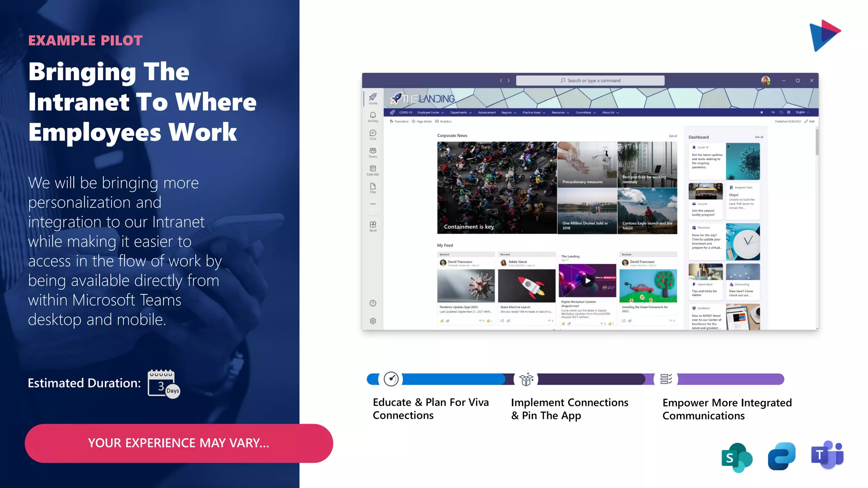The height and width of the screenshot is (488, 868).
Task: Show more apps via the ellipsis
Action: (x=373, y=204)
